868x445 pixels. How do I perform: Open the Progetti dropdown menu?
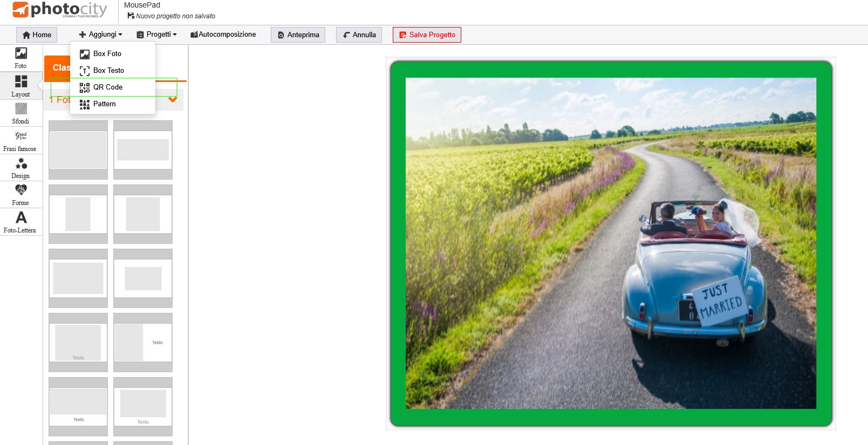coord(156,35)
